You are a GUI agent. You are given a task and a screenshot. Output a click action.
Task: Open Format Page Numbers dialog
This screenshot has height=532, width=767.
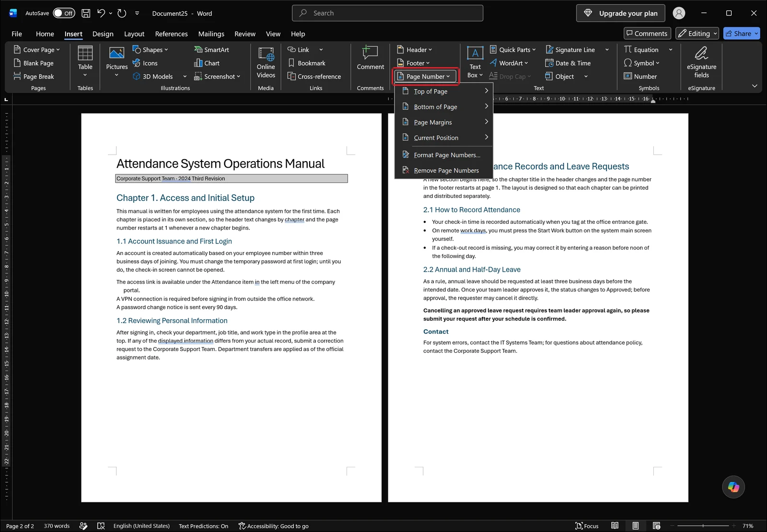(x=444, y=155)
